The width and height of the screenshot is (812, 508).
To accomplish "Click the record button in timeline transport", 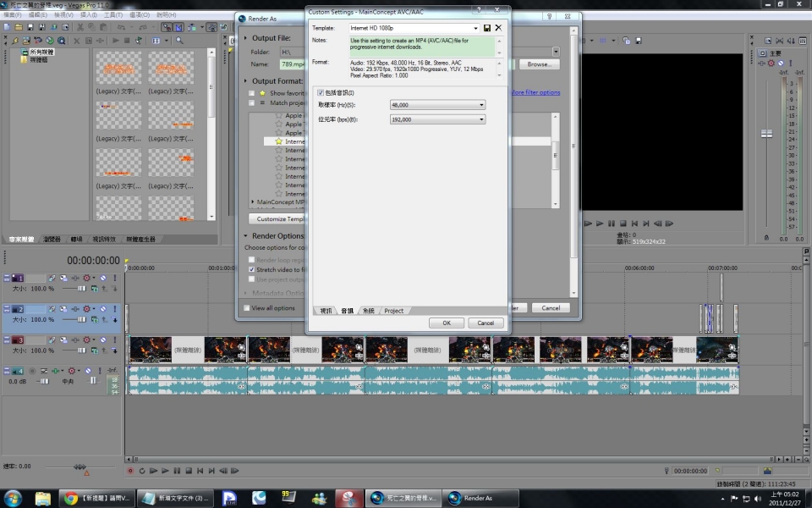I will point(130,471).
